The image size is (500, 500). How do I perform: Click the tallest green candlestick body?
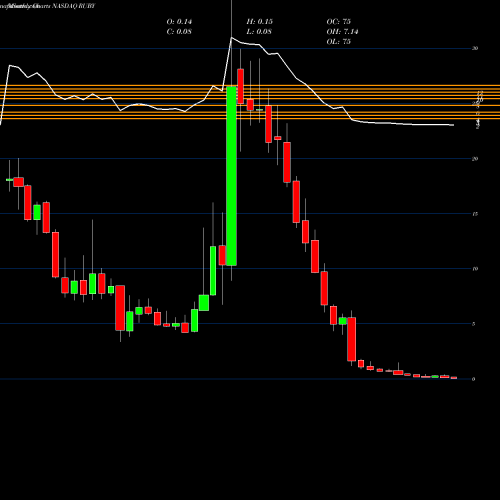[x=231, y=176]
